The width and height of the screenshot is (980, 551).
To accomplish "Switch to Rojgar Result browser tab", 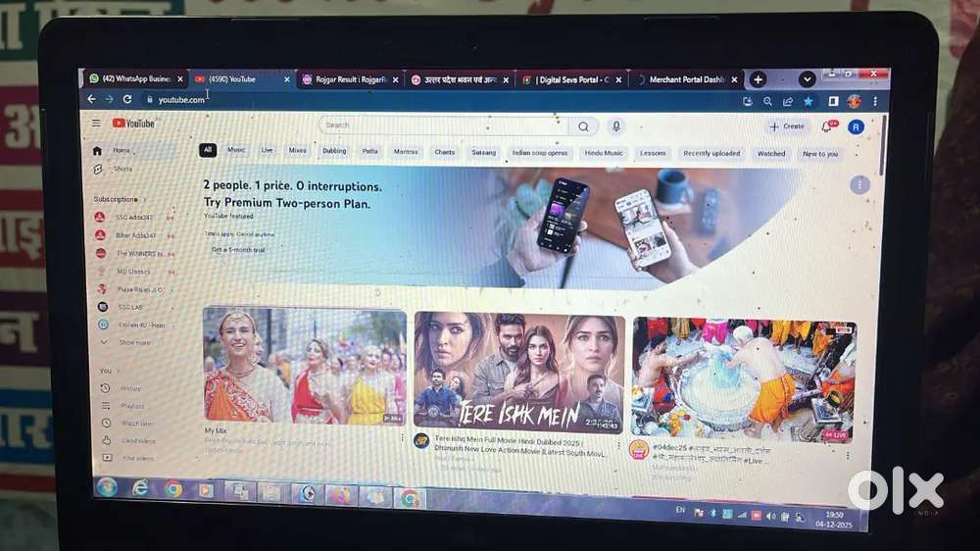I will (x=350, y=79).
